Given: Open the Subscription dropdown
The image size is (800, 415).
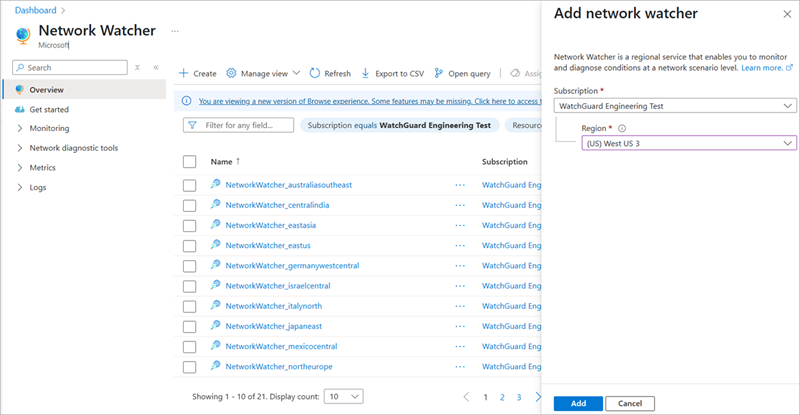Looking at the screenshot, I should pos(675,106).
